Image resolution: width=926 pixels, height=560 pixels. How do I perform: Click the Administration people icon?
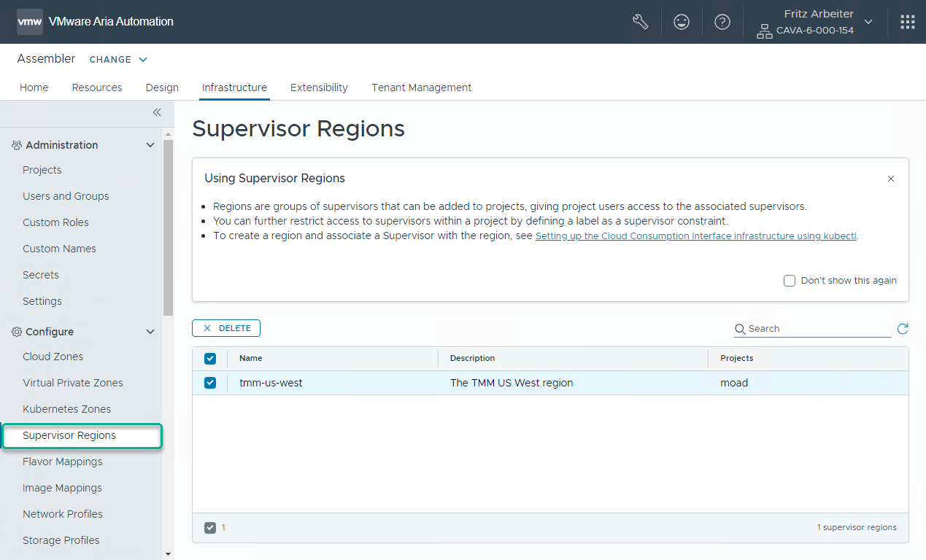[17, 145]
